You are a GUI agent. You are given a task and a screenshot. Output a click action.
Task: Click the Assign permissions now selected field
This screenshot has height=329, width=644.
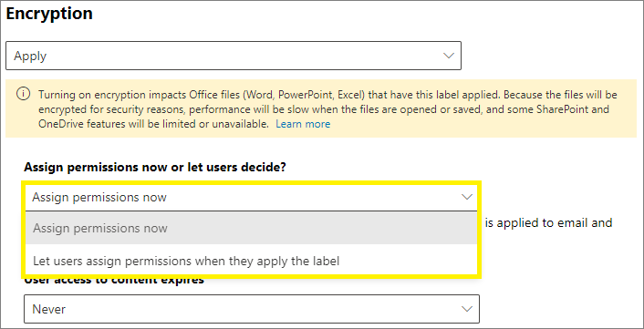(x=252, y=198)
